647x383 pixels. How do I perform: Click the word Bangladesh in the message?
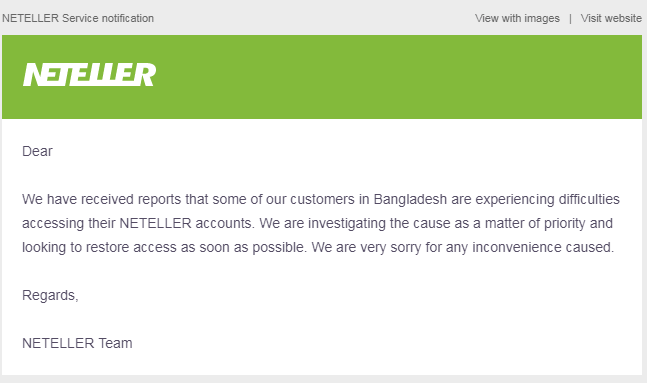coord(410,199)
